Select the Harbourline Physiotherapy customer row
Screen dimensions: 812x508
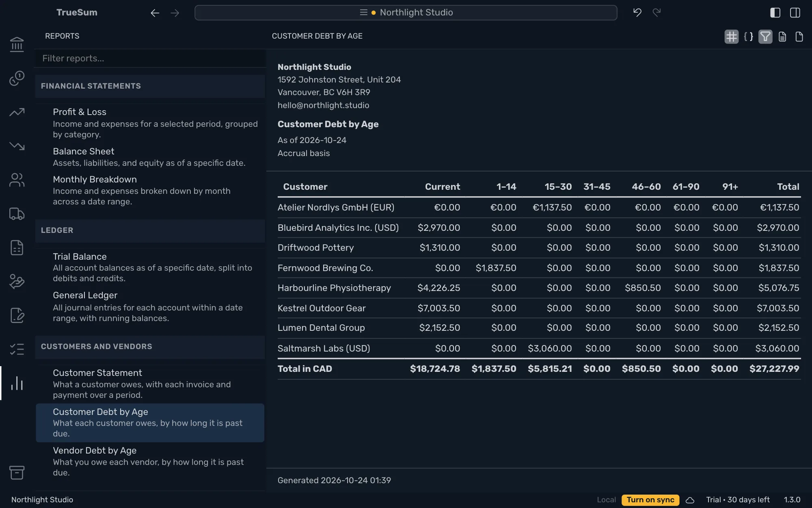tap(539, 288)
